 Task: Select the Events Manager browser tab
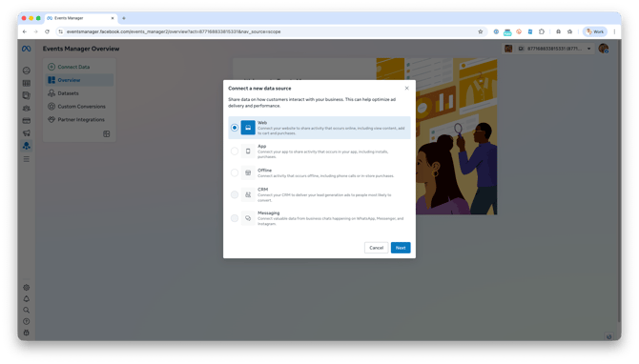[x=80, y=18]
